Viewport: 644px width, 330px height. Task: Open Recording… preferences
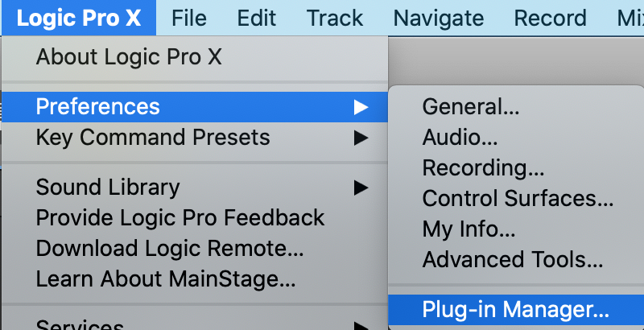tap(483, 168)
